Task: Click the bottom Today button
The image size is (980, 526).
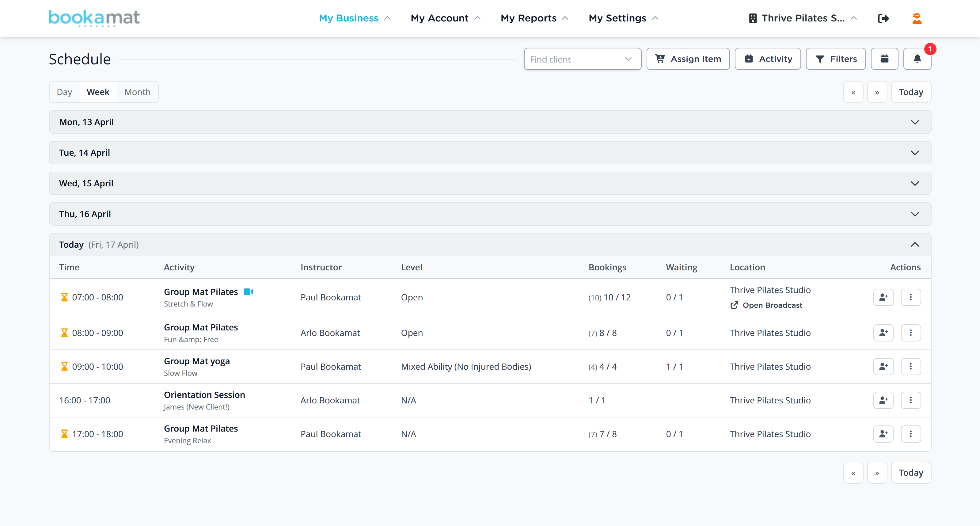Action: pyautogui.click(x=911, y=473)
